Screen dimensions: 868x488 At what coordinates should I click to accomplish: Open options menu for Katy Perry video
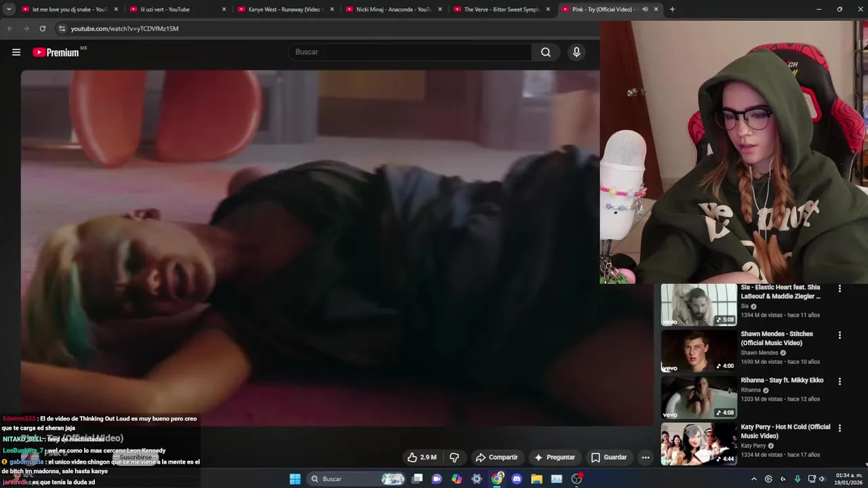click(x=840, y=428)
